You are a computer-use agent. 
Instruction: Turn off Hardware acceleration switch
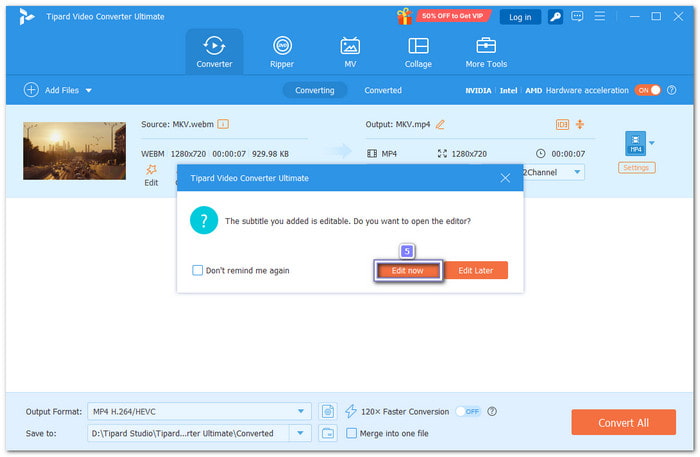coord(647,90)
